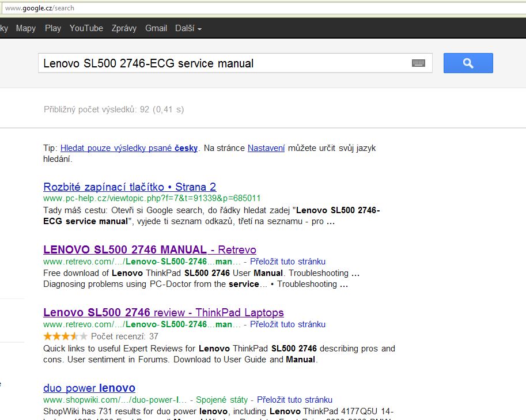Viewport: 526px width, 420px height.
Task: Open Play in the top bar
Action: pyautogui.click(x=53, y=28)
